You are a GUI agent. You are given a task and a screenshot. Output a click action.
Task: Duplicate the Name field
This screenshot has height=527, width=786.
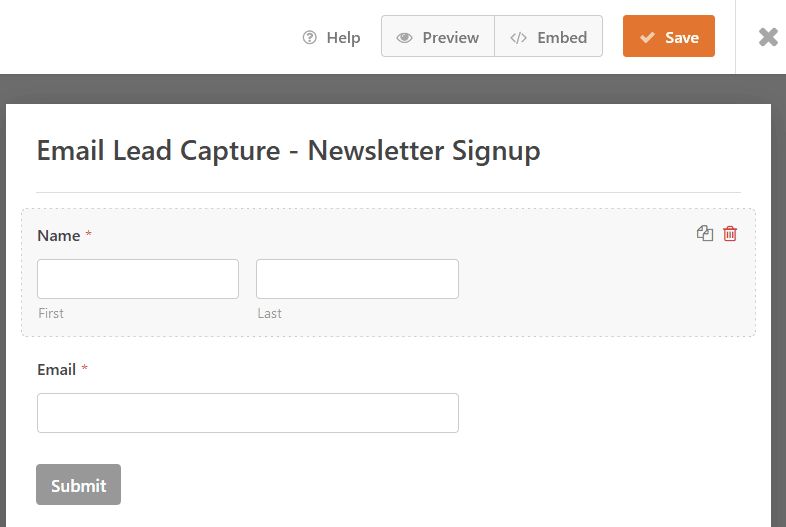tap(705, 234)
